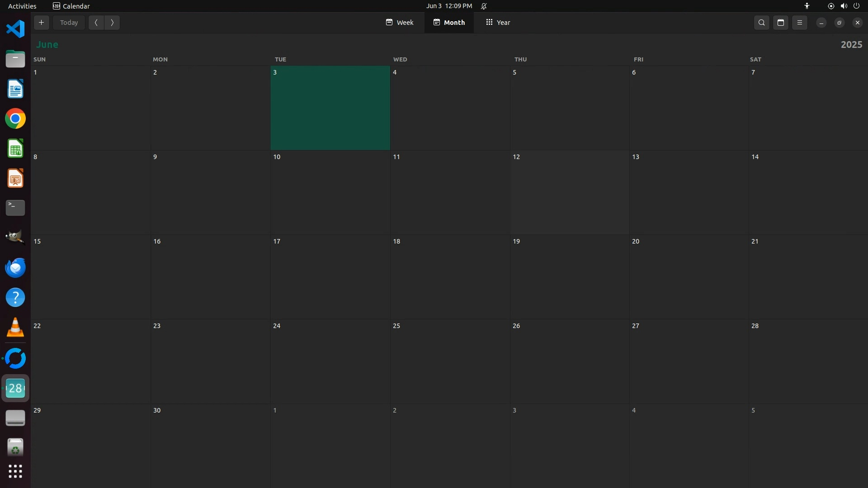Switch to the Year view tab

coord(498,23)
